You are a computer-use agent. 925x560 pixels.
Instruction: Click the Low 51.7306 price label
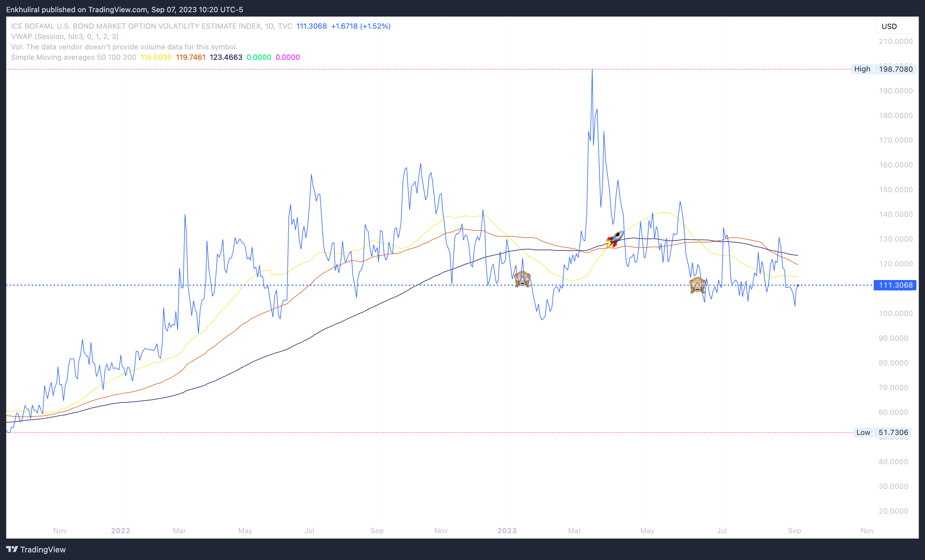coord(882,433)
